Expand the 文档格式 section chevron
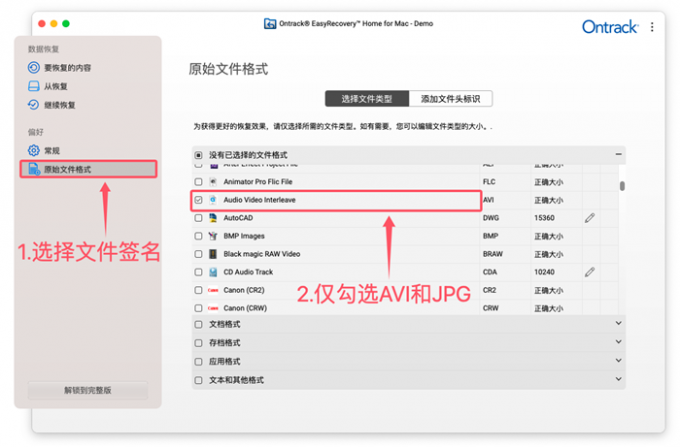Viewport: 680px width, 447px height. pos(618,323)
